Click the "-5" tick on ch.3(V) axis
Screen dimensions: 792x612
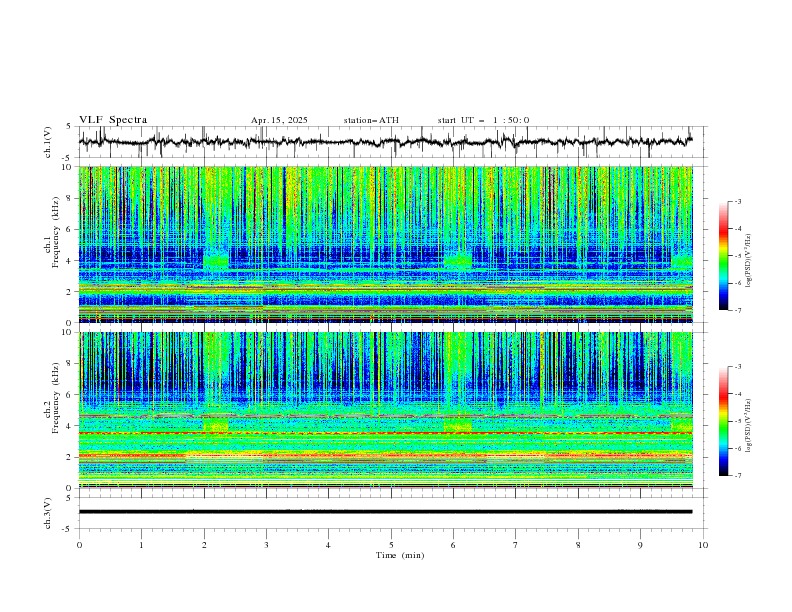click(x=67, y=529)
